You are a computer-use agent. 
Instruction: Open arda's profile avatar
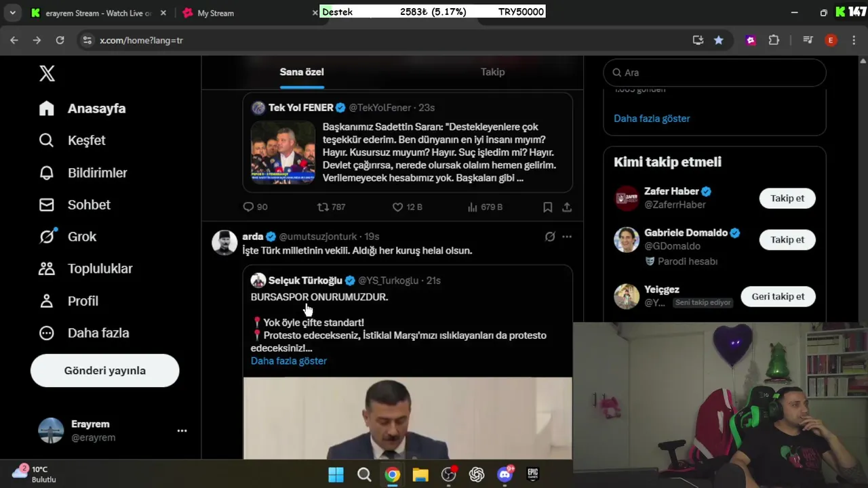[x=224, y=243]
